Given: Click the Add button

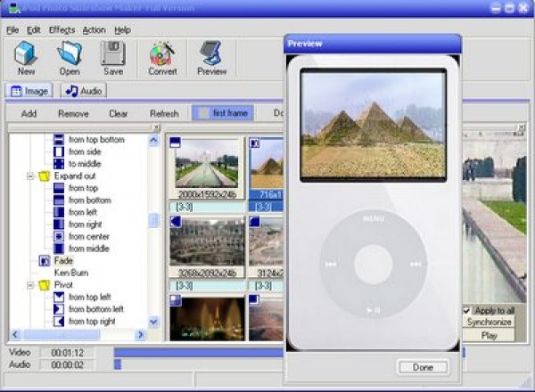Looking at the screenshot, I should [29, 113].
